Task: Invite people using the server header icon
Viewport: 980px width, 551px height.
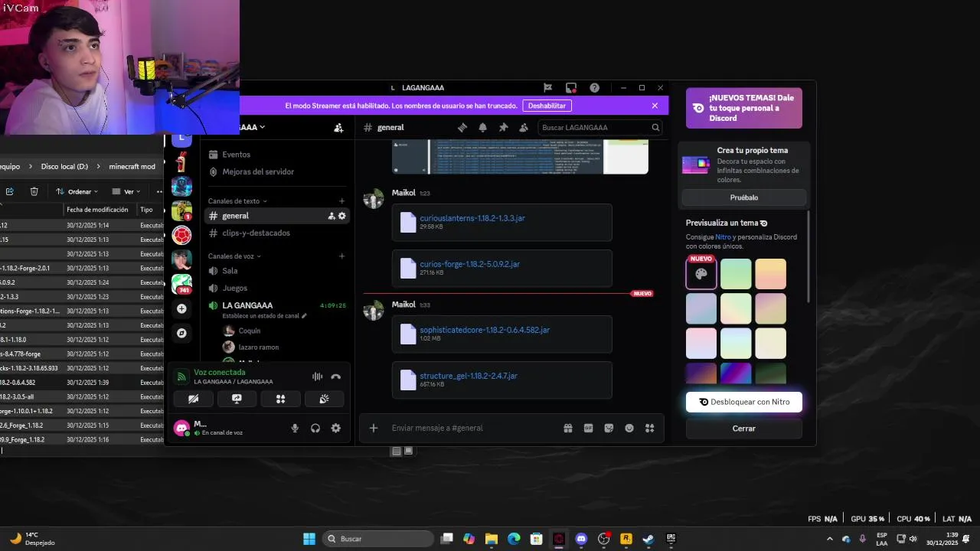Action: (x=338, y=128)
